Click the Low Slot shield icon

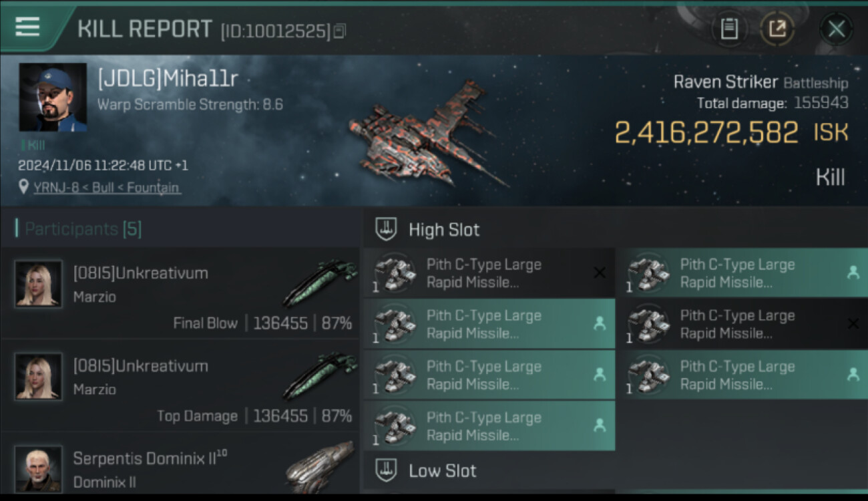386,470
